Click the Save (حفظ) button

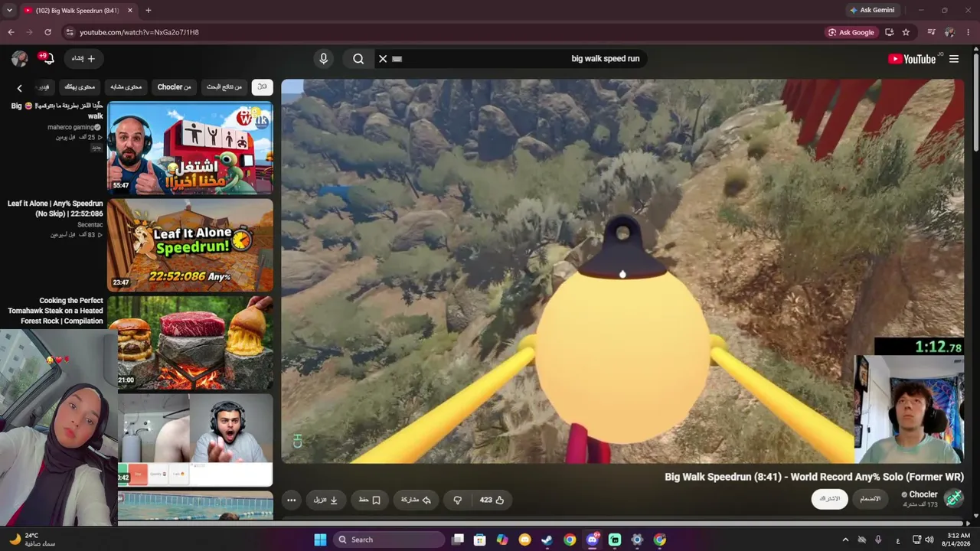(370, 500)
